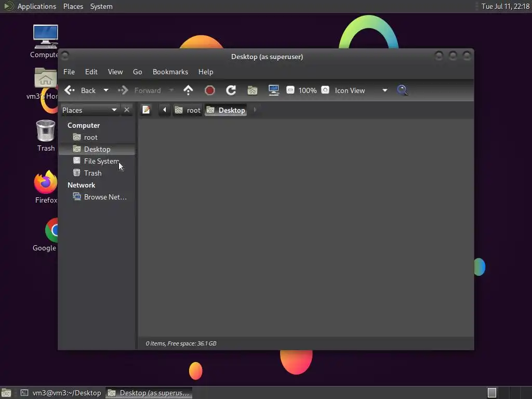Open the Places side pane dropdown
This screenshot has width=532, height=399.
tap(89, 110)
